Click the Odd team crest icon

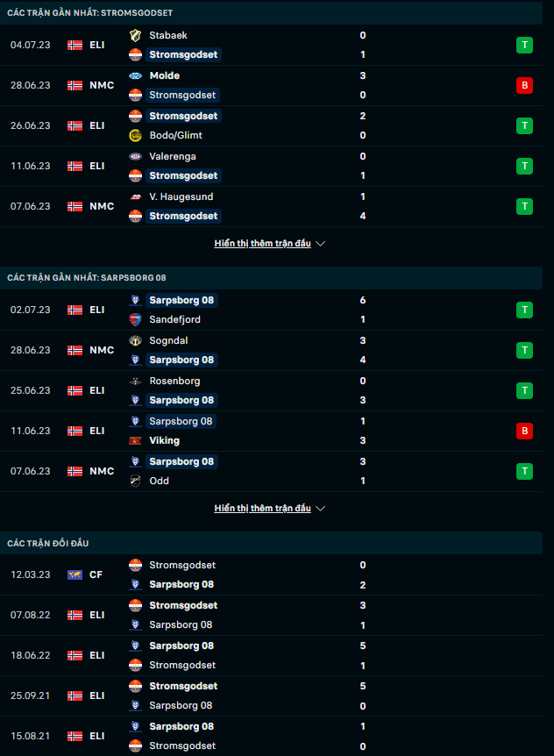(135, 481)
